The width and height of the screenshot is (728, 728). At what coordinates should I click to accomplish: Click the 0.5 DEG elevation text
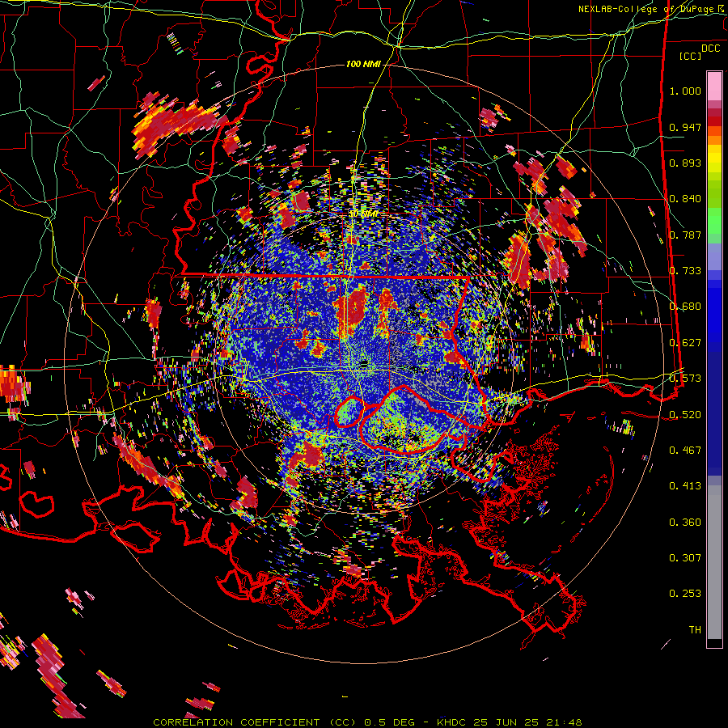[x=390, y=722]
